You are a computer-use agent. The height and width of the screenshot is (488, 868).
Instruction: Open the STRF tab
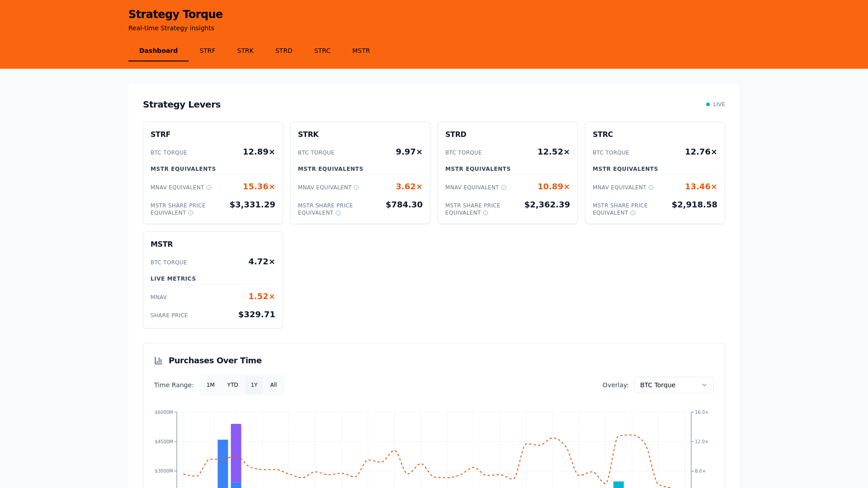[208, 51]
